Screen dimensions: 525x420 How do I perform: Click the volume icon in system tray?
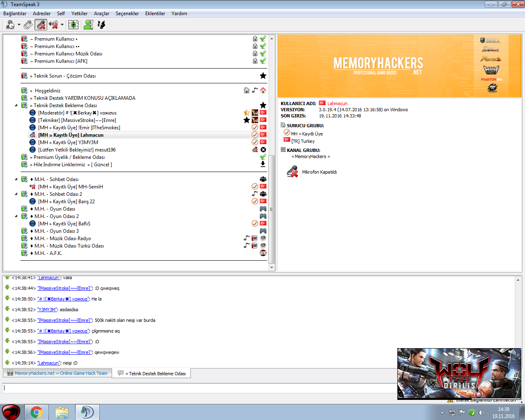coord(482,413)
